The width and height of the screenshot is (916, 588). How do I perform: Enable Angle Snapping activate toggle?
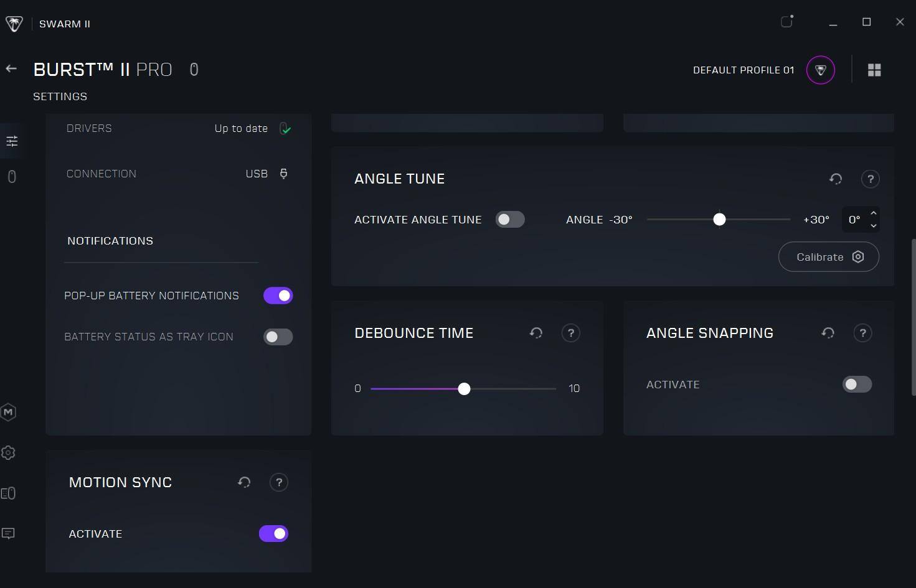pyautogui.click(x=857, y=385)
